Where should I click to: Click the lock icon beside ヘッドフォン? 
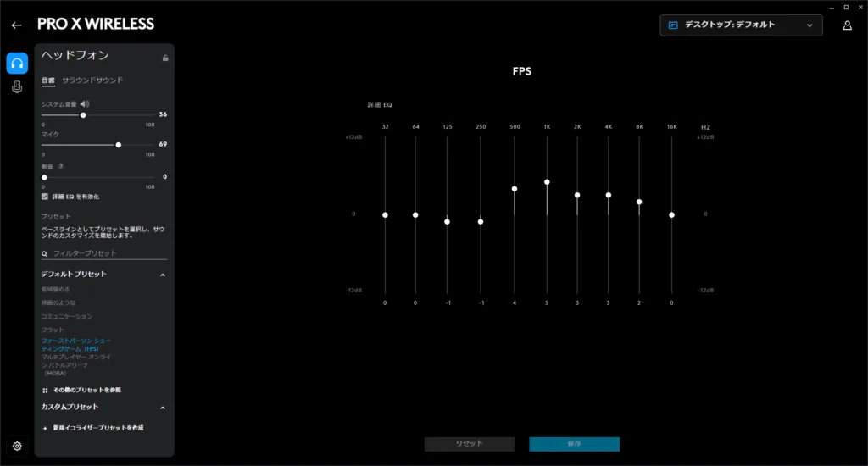(x=165, y=58)
